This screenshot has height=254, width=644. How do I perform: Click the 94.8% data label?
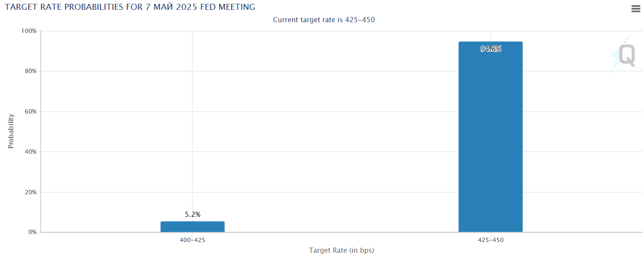tap(490, 49)
